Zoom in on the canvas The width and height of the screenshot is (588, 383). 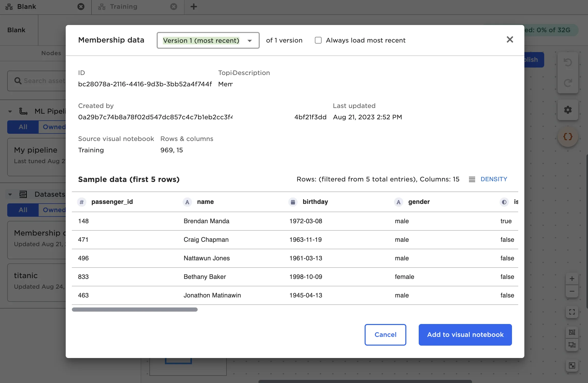click(572, 279)
